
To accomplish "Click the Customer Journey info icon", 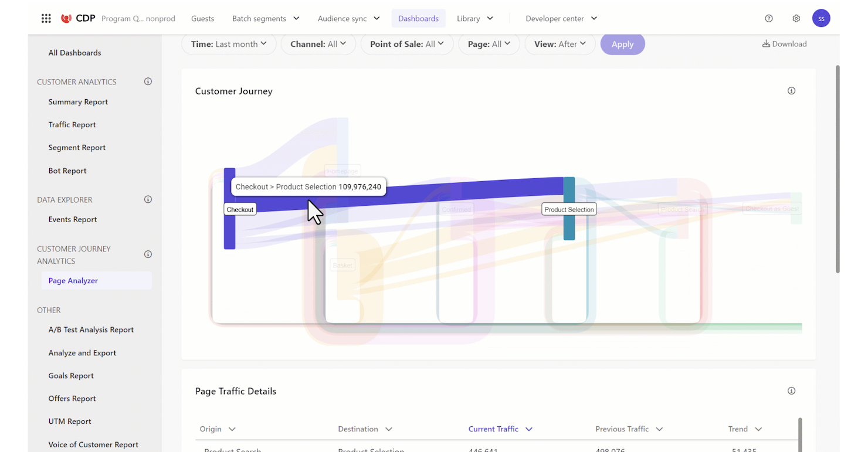I will click(791, 91).
